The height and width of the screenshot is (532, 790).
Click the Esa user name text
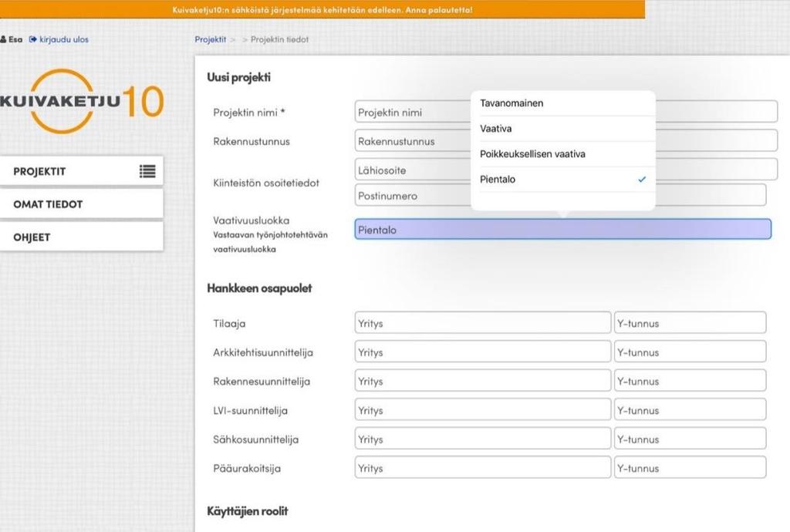point(15,39)
